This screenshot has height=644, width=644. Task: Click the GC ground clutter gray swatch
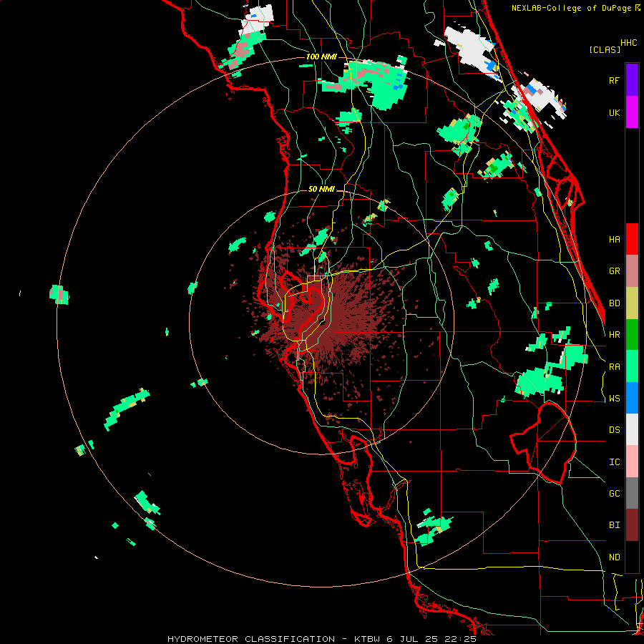[x=632, y=493]
